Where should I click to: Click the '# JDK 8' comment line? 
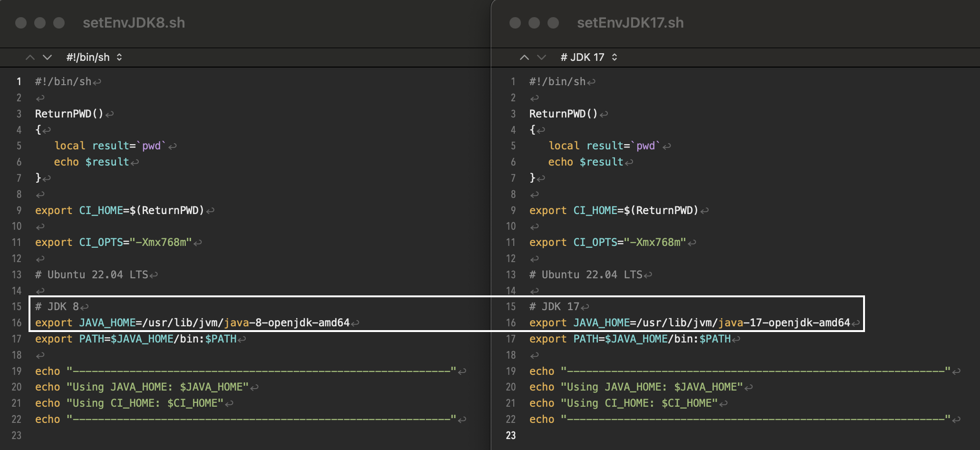[57, 307]
